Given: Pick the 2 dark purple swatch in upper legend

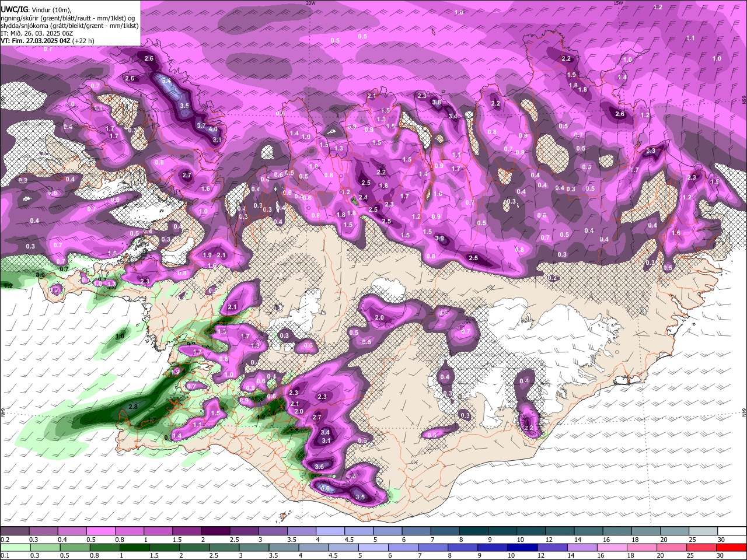Looking at the screenshot, I should [215, 531].
